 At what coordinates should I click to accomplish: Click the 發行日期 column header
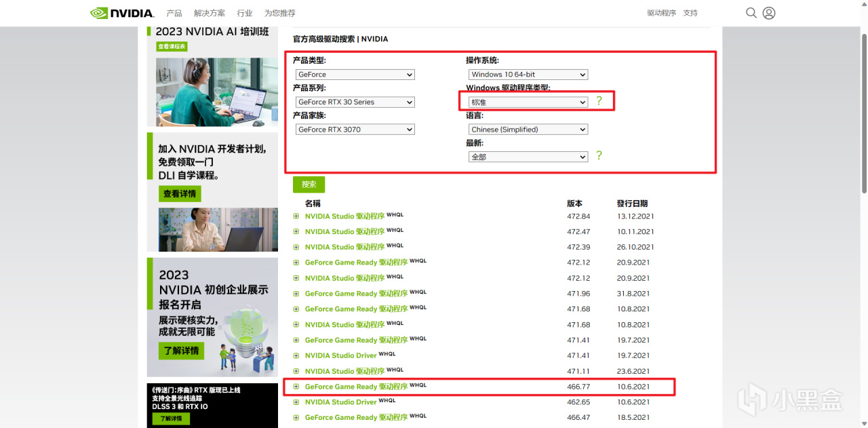(x=632, y=203)
